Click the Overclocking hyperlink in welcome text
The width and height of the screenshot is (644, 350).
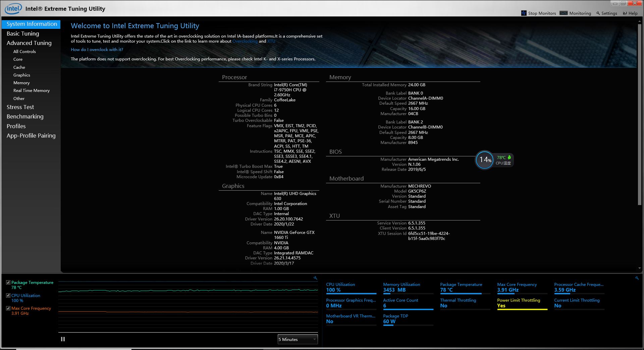click(x=245, y=41)
